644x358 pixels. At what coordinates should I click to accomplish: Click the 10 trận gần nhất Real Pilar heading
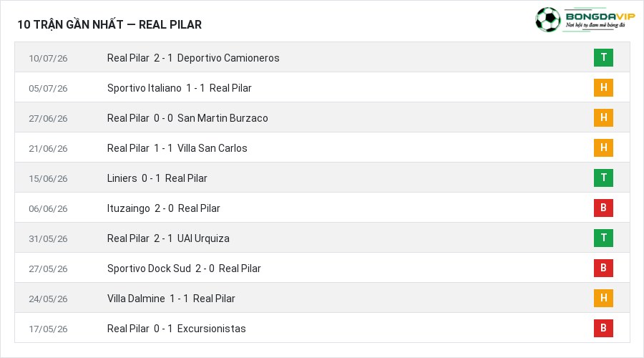pos(109,24)
